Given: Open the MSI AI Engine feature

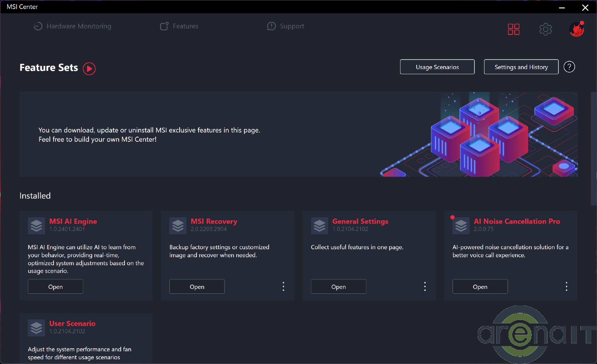Looking at the screenshot, I should (56, 286).
